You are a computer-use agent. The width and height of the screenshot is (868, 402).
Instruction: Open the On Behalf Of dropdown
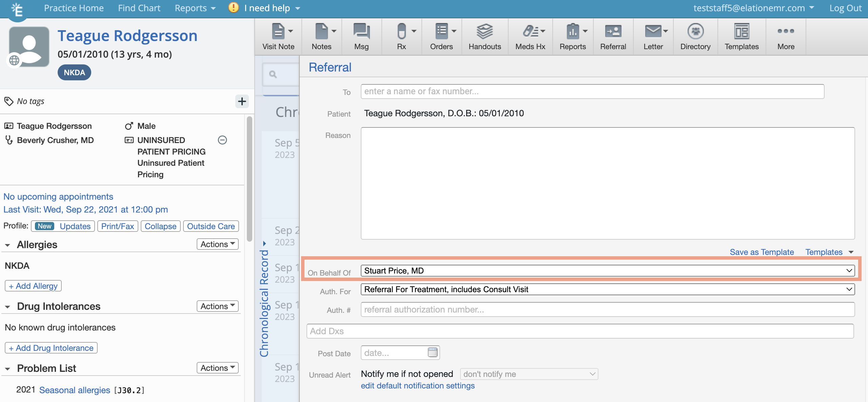607,271
